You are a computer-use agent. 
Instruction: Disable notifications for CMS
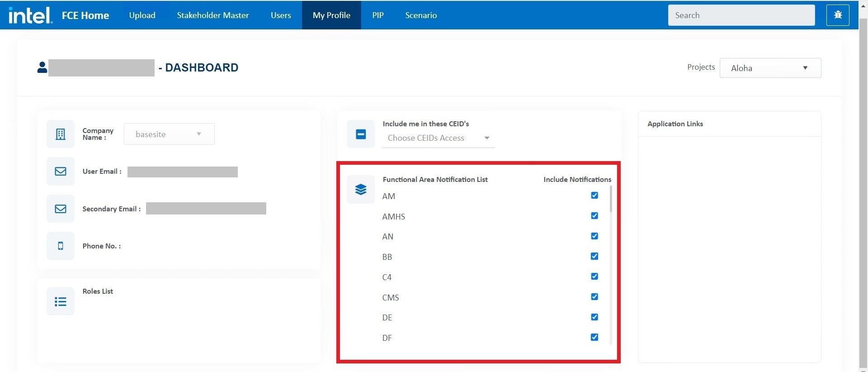click(x=594, y=297)
